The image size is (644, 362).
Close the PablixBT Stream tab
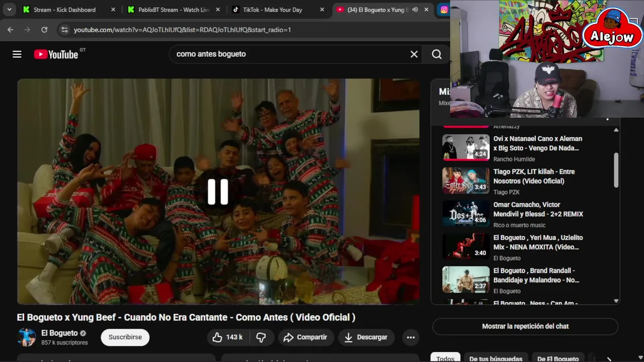[217, 10]
